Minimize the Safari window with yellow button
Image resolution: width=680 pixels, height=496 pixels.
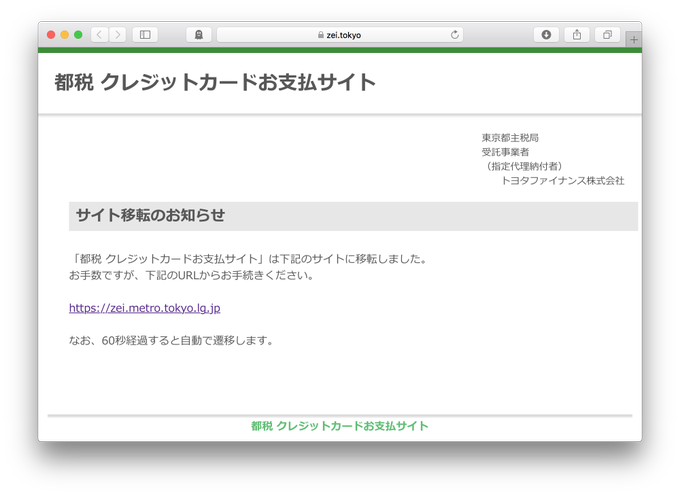point(65,35)
